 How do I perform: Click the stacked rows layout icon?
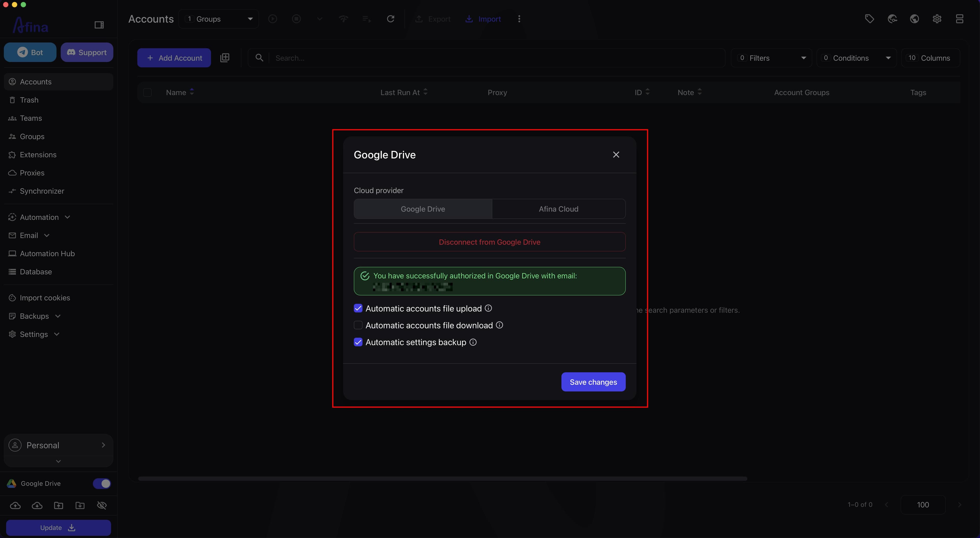coord(960,19)
